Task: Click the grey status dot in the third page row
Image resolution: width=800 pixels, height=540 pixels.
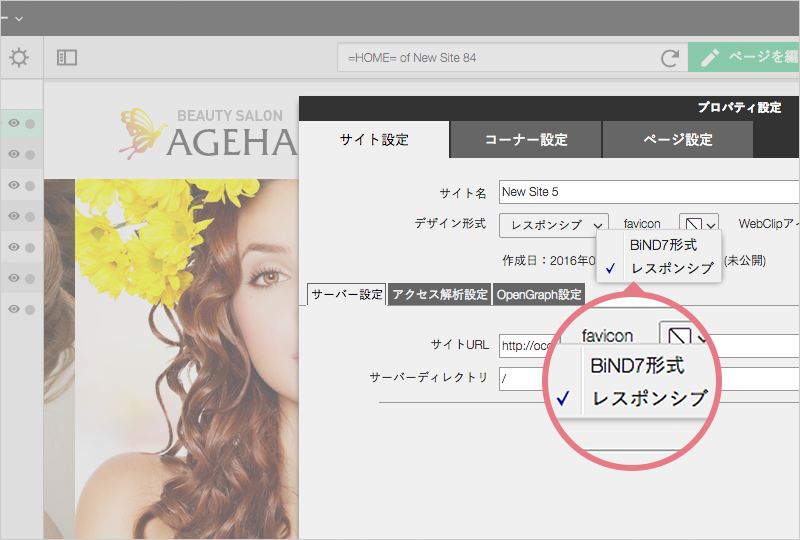Action: pyautogui.click(x=30, y=186)
